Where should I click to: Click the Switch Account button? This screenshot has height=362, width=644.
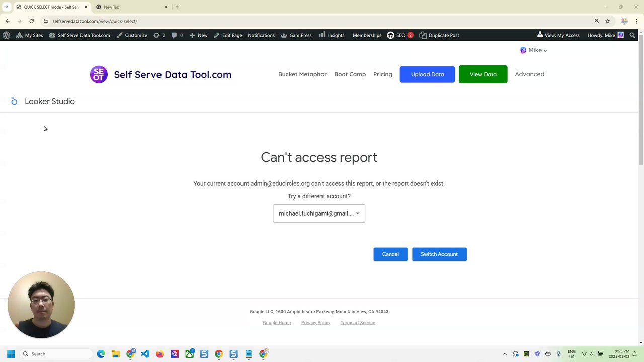point(439,254)
